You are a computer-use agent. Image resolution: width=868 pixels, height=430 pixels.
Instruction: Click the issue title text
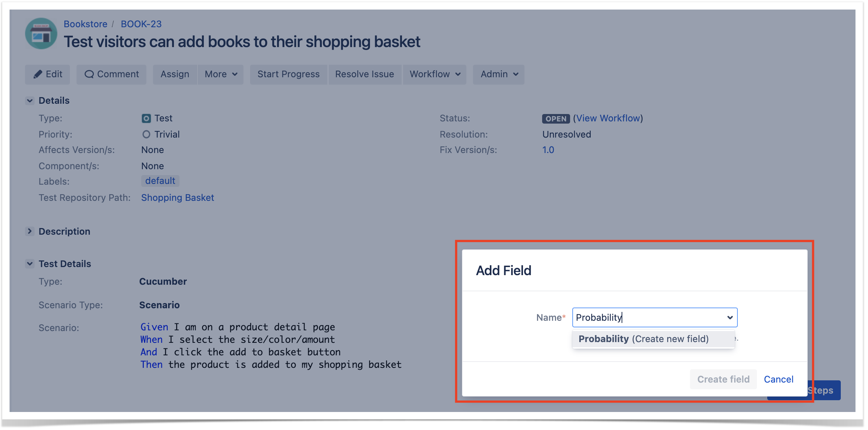(242, 42)
